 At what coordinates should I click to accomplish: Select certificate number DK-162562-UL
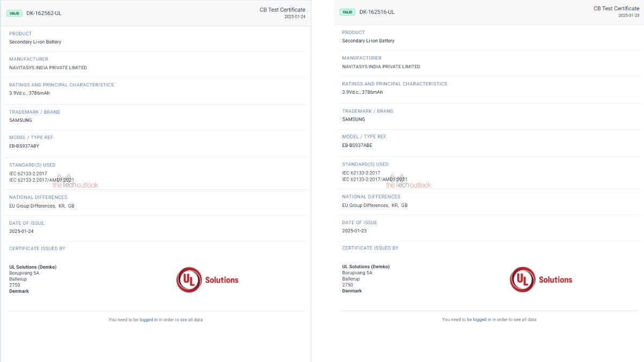coord(44,13)
